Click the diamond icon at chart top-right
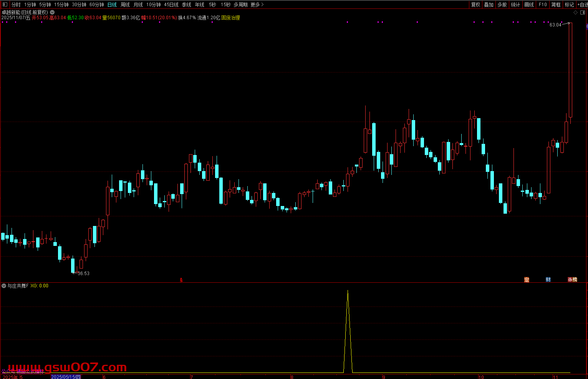Screen dimensions: 588x379 pos(575,12)
